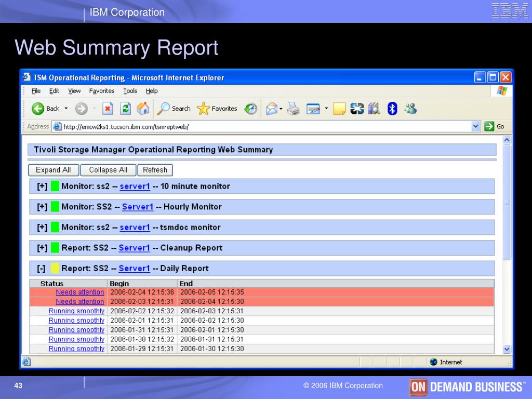Open the History clock icon
Viewport: 532px width, 399px height.
(251, 109)
